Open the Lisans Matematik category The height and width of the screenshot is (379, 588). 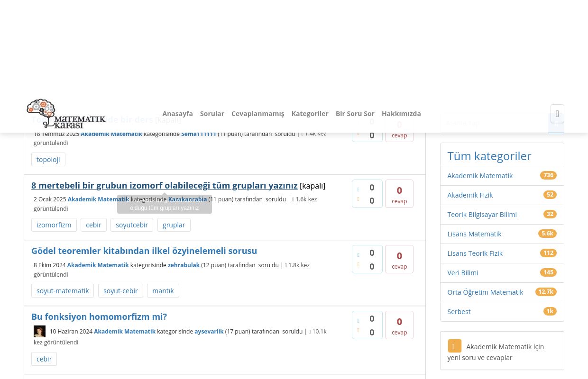click(474, 234)
